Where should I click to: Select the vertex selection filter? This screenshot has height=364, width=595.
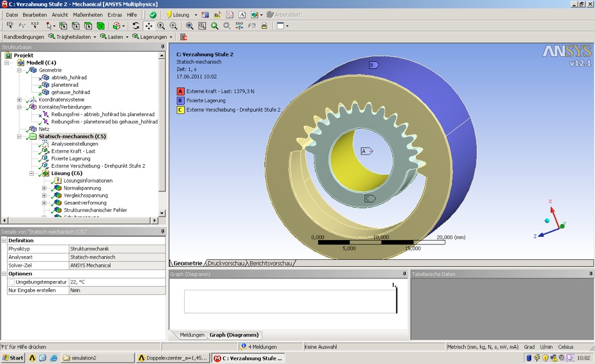click(63, 26)
